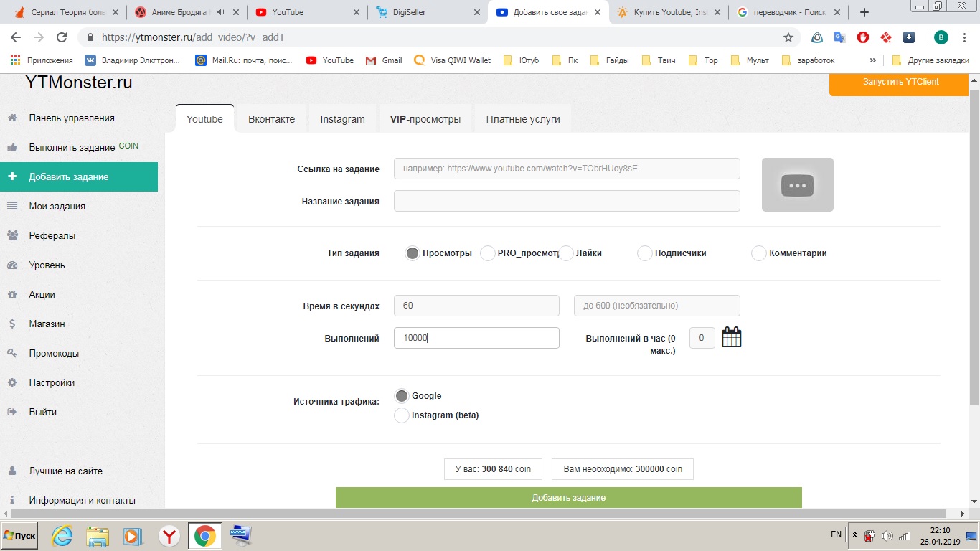Click the Выполнений field showing 10000
Viewport: 980px width, 551px height.
coord(476,338)
